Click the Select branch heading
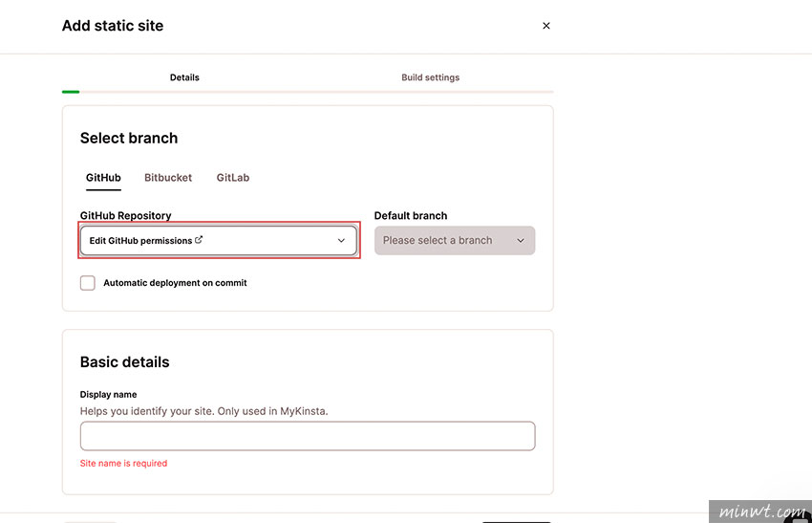This screenshot has width=812, height=523. (x=129, y=139)
